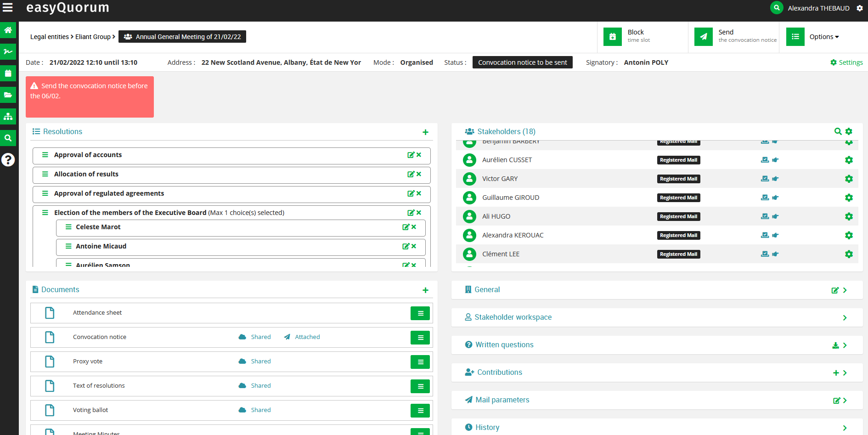Image resolution: width=868 pixels, height=435 pixels.
Task: Add a new document with plus icon
Action: (x=425, y=290)
